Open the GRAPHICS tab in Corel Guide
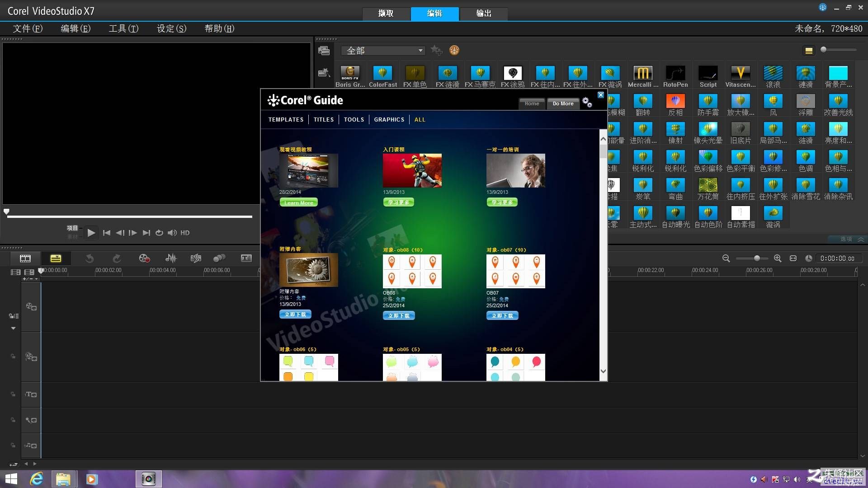 pos(389,120)
